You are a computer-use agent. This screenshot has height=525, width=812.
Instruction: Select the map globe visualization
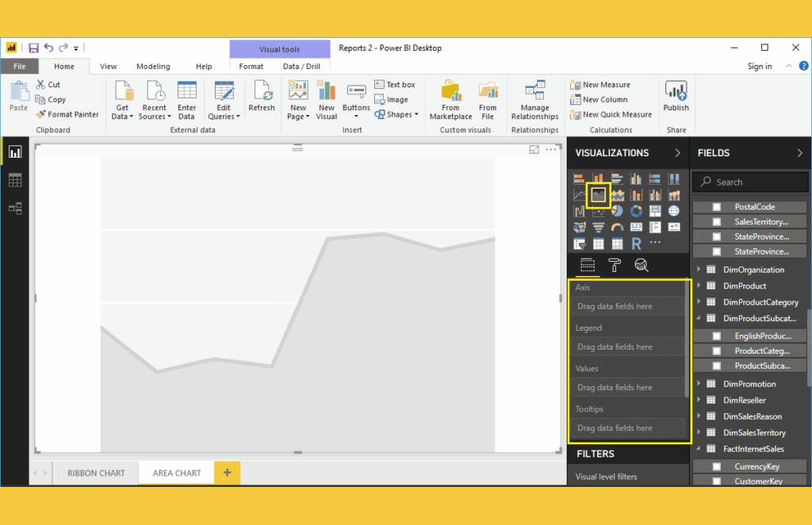point(674,211)
